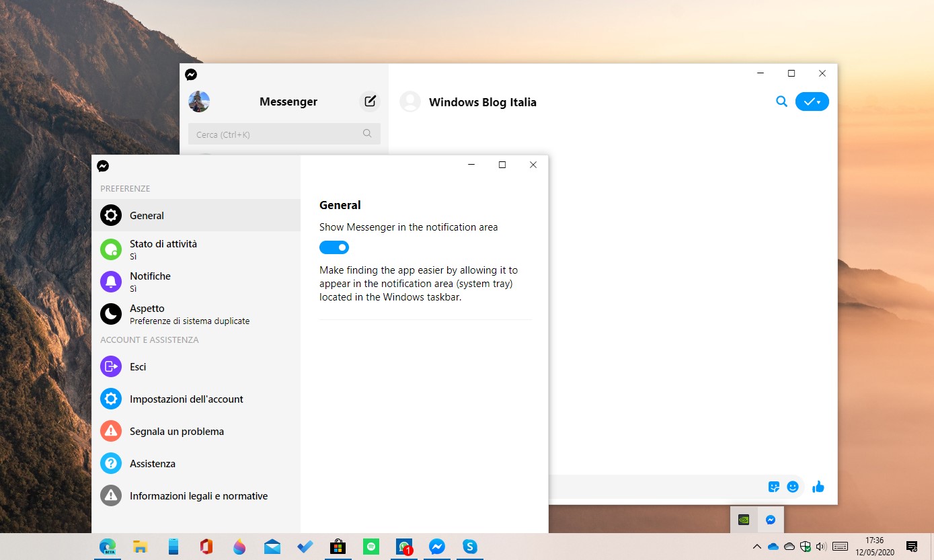Open profile picture avatar in Messenger window
This screenshot has height=560, width=934.
point(199,102)
